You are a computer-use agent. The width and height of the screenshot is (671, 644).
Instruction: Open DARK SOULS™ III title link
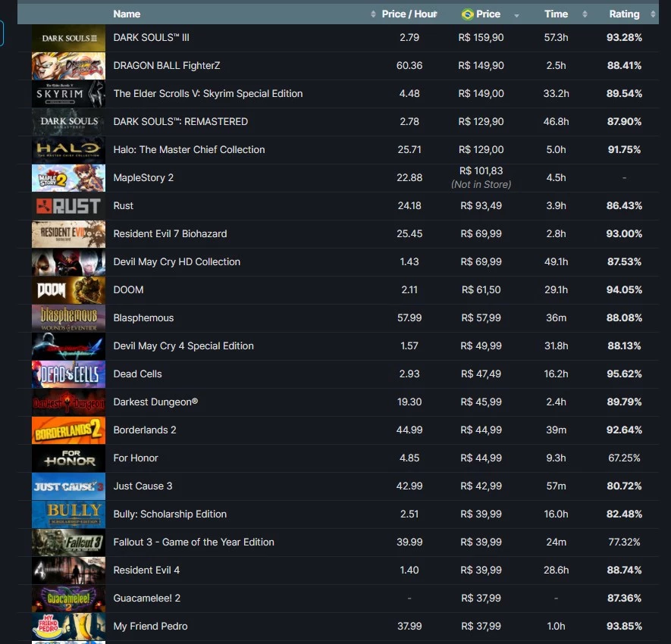click(x=151, y=38)
